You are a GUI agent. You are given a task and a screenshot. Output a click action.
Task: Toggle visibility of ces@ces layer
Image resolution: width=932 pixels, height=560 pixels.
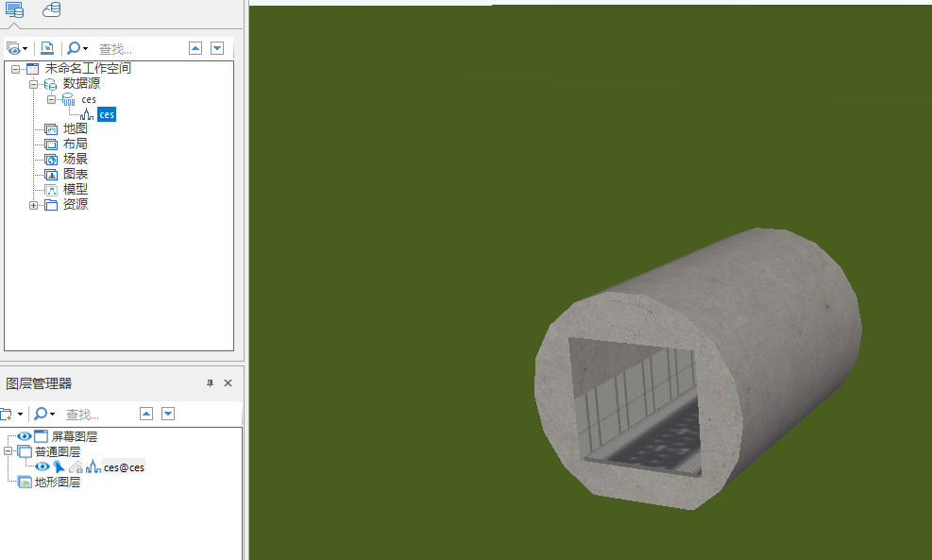(42, 467)
